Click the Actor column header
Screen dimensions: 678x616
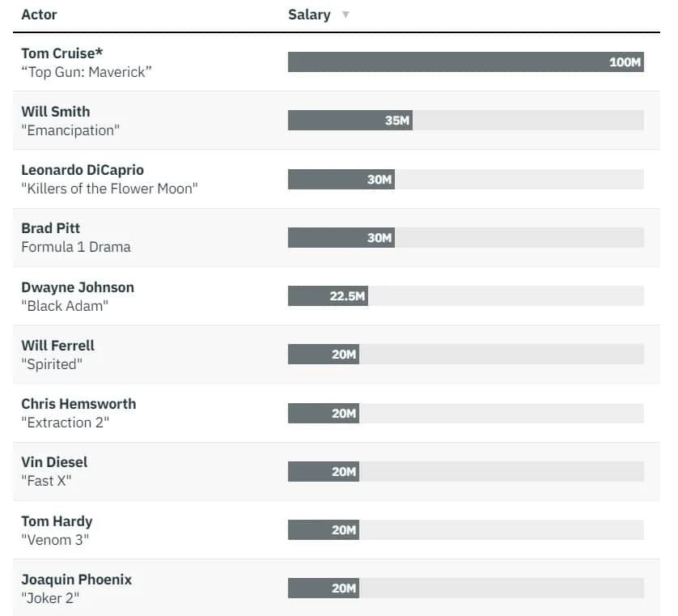click(39, 15)
